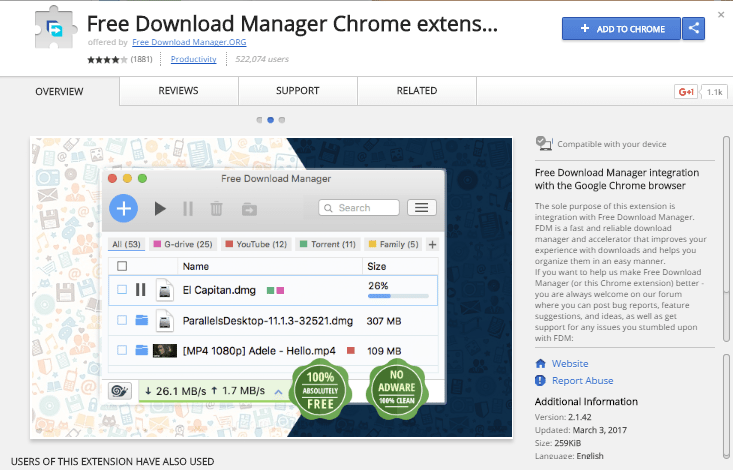Viewport: 733px width, 470px height.
Task: Open the hamburger menu in FDM window
Action: (x=422, y=208)
